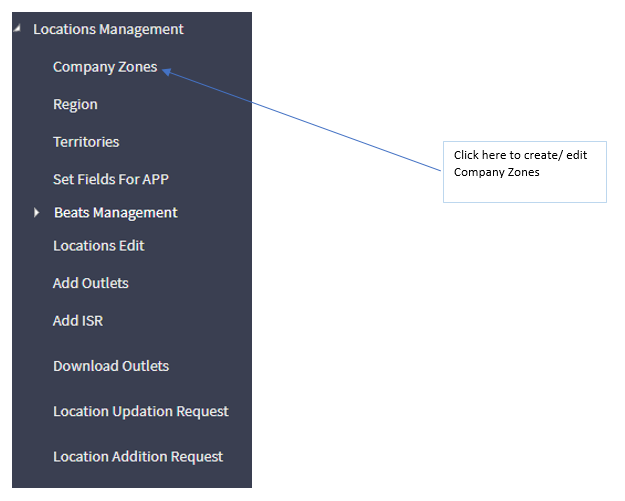Open the Locations Management menu heading
Image resolution: width=625 pixels, height=501 pixels.
coord(108,29)
